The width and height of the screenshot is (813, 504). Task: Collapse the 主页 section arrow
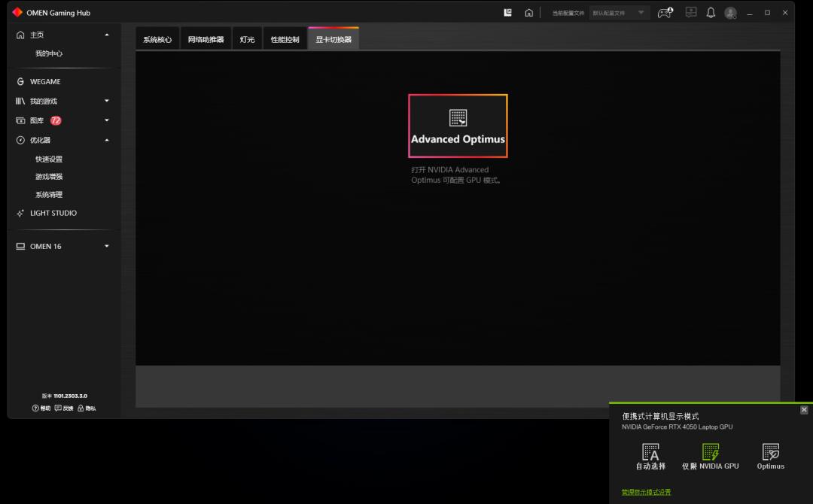click(107, 35)
